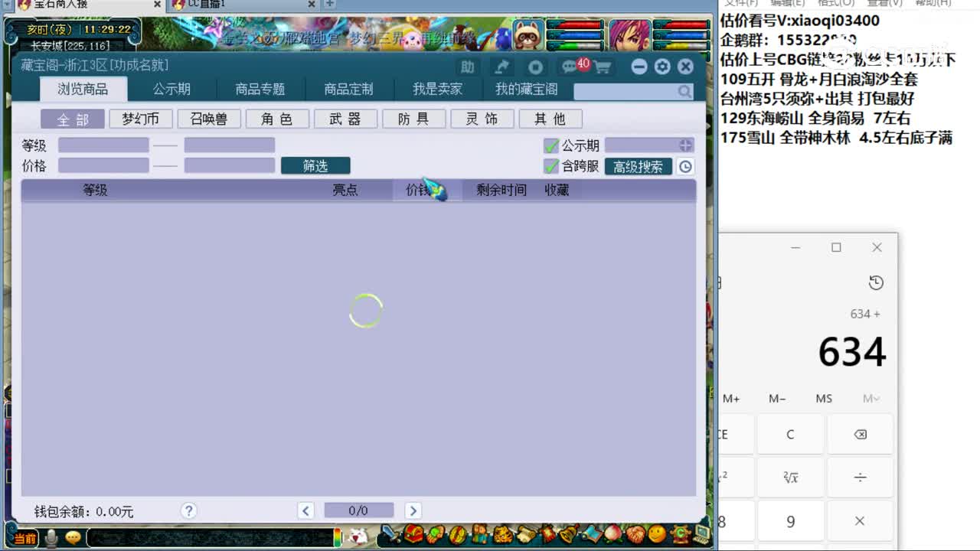980x551 pixels.
Task: Open Calculator's history panel
Action: [877, 282]
